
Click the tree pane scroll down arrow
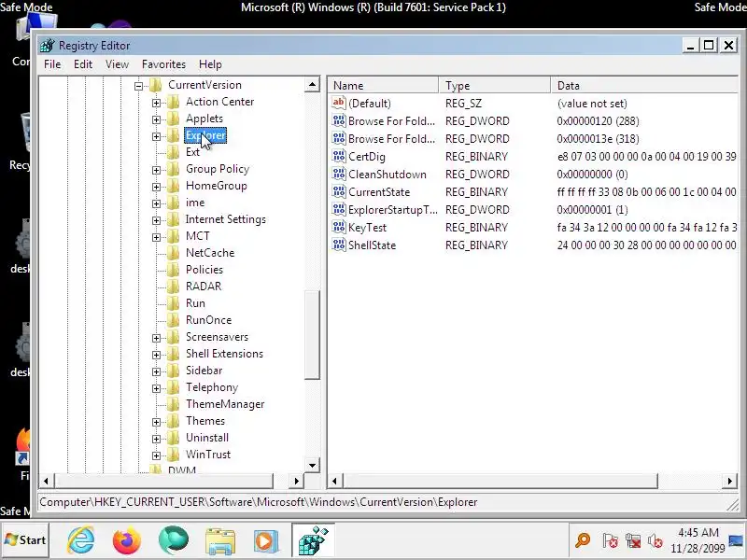click(312, 465)
